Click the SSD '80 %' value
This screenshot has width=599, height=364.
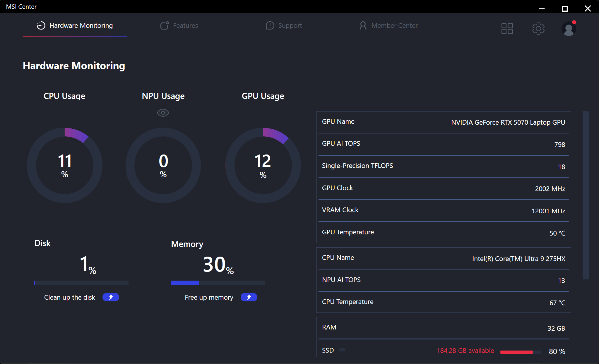point(557,351)
